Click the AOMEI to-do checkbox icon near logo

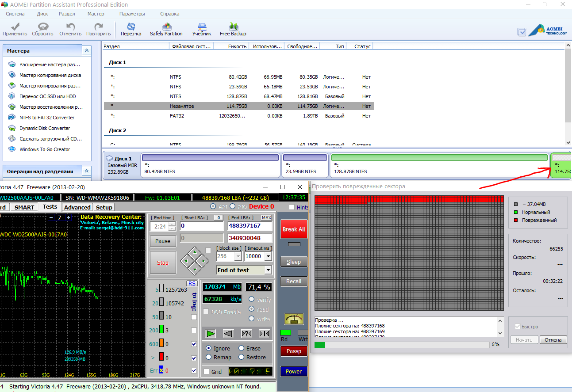[x=522, y=32]
